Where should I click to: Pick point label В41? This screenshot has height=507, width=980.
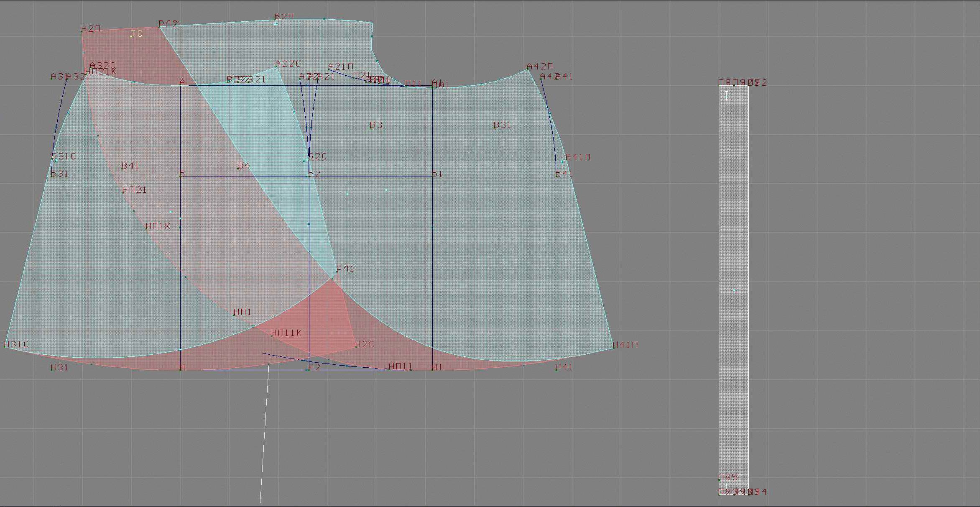(130, 166)
